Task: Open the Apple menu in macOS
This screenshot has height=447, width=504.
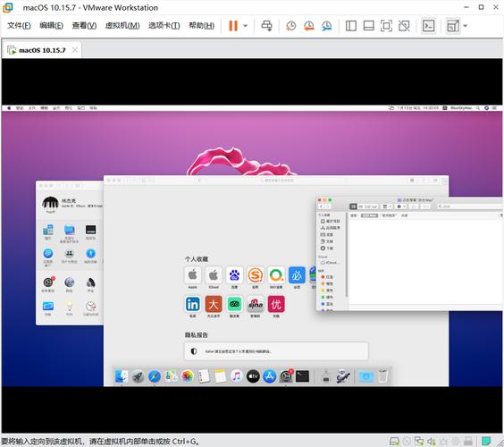Action: click(9, 108)
